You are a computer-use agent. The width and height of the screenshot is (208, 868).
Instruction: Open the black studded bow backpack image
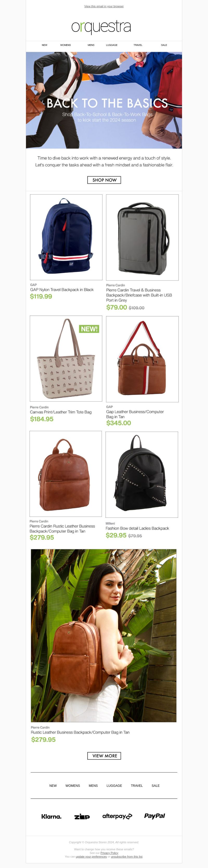point(142,474)
